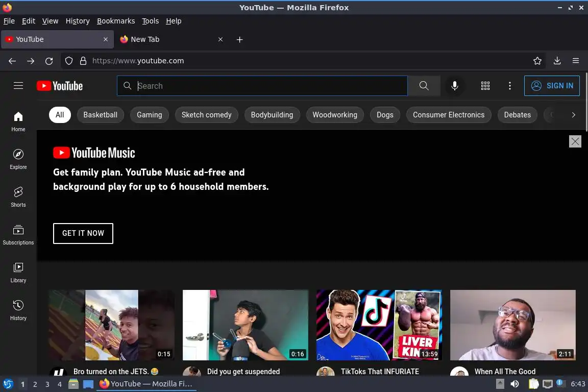Open video titled TikToks That INFURIATE
Viewport: 588px width, 392px height.
pos(380,372)
